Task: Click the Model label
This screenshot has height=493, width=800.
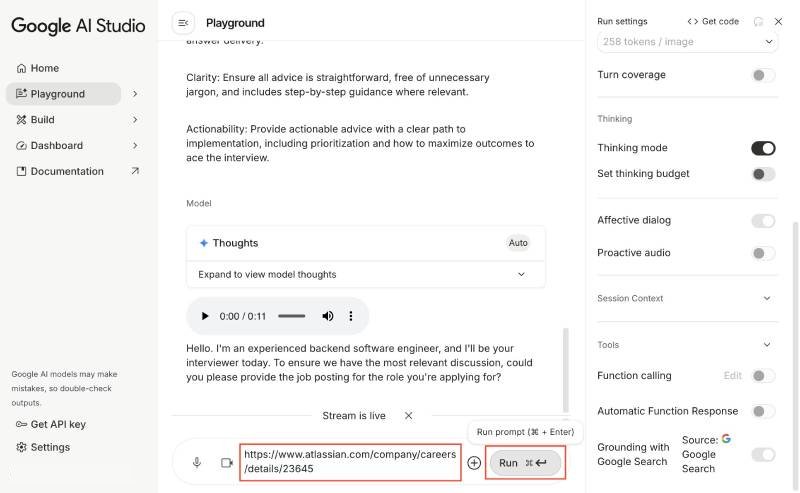Action: tap(198, 203)
